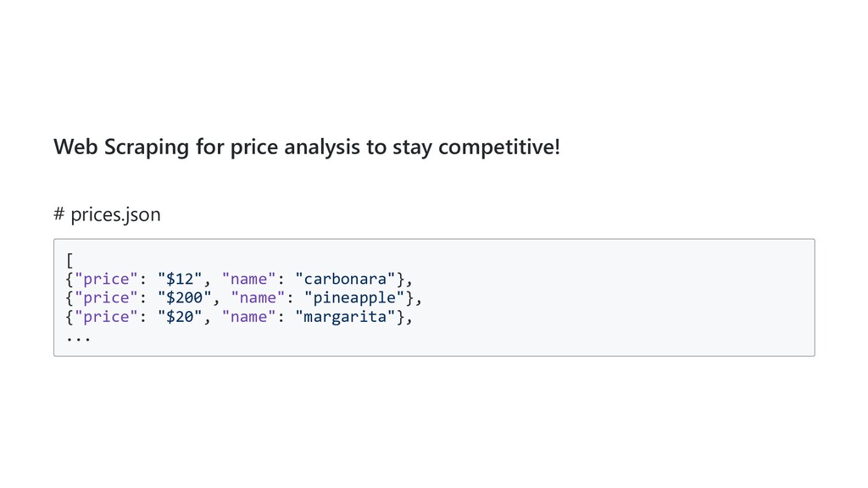The image size is (868, 488).
Task: Click the ellipsis at the code block end
Action: 78,336
